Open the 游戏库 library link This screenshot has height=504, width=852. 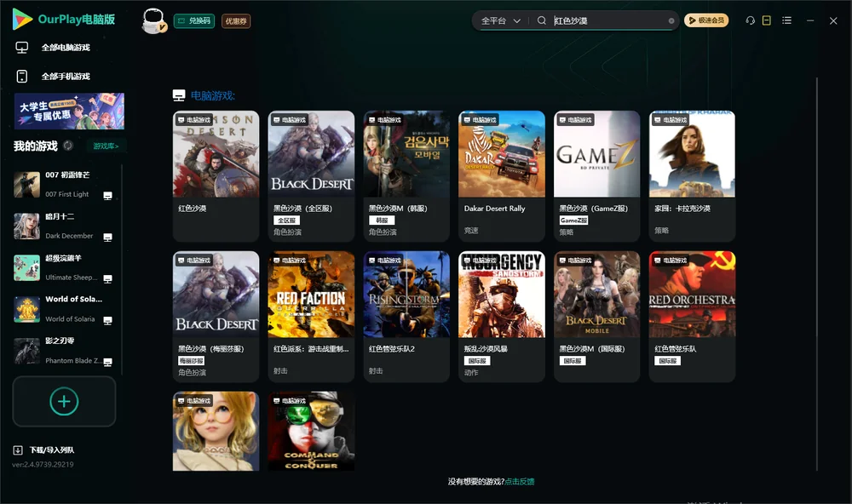point(106,146)
